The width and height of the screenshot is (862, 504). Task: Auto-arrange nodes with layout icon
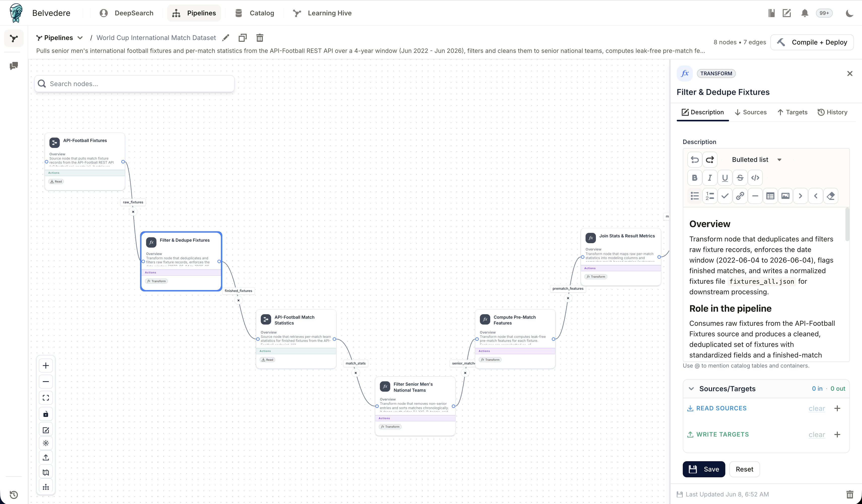[x=46, y=487]
